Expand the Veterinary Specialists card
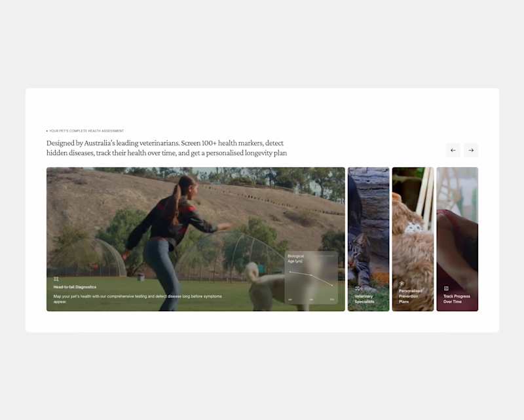This screenshot has height=420, width=524. point(369,239)
